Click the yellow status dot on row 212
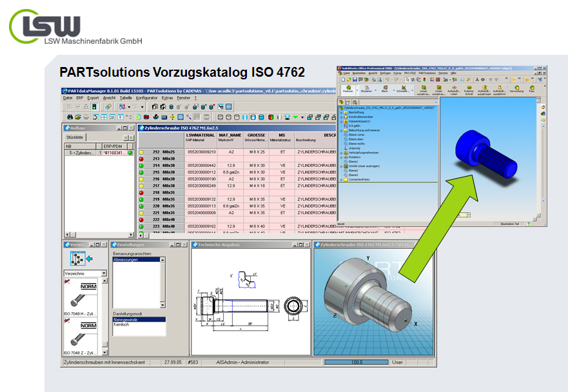This screenshot has width=568, height=392. point(142,152)
